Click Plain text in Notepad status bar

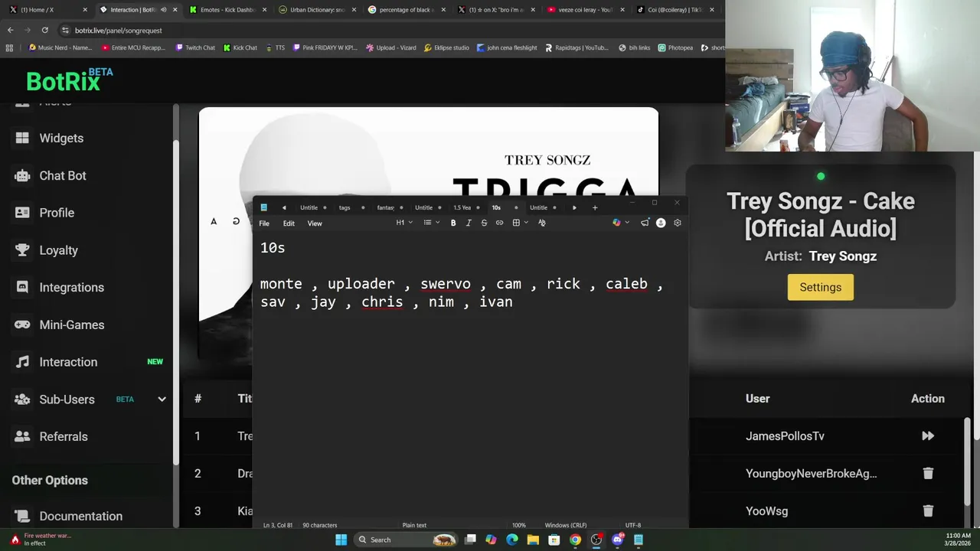414,525
